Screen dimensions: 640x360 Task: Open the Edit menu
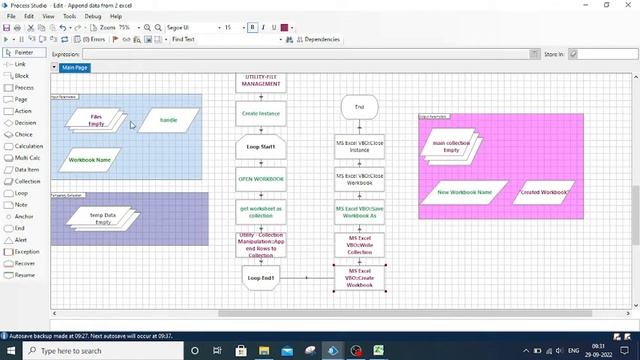coord(29,16)
